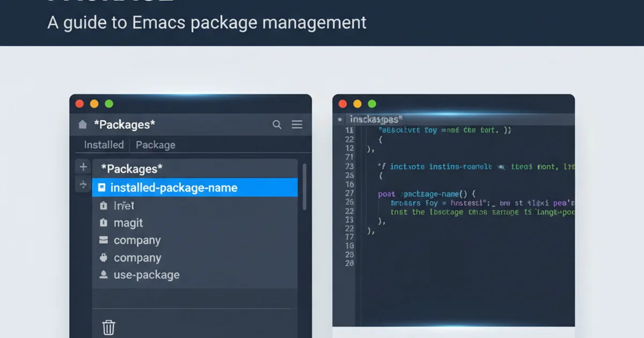Click the plus icon to add a package
Image resolution: width=644 pixels, height=338 pixels.
point(83,167)
